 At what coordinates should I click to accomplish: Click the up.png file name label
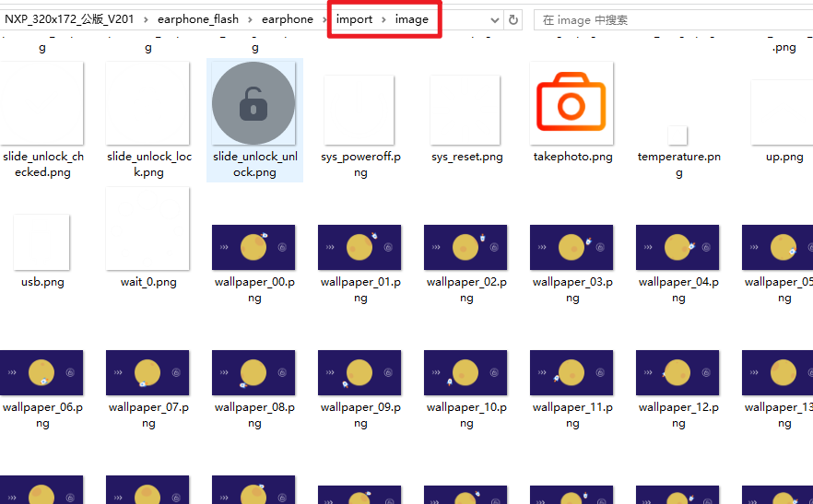pyautogui.click(x=784, y=157)
